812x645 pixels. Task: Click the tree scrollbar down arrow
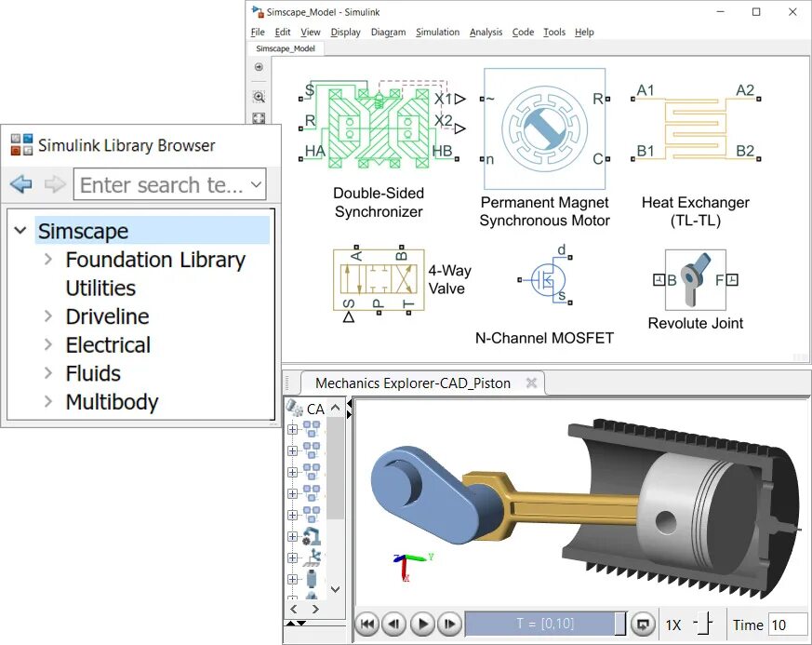coord(335,589)
